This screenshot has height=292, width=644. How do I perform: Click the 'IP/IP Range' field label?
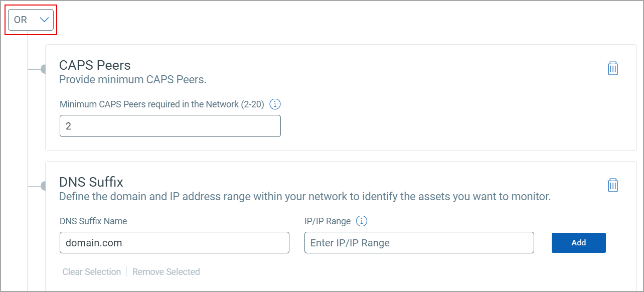click(x=327, y=221)
